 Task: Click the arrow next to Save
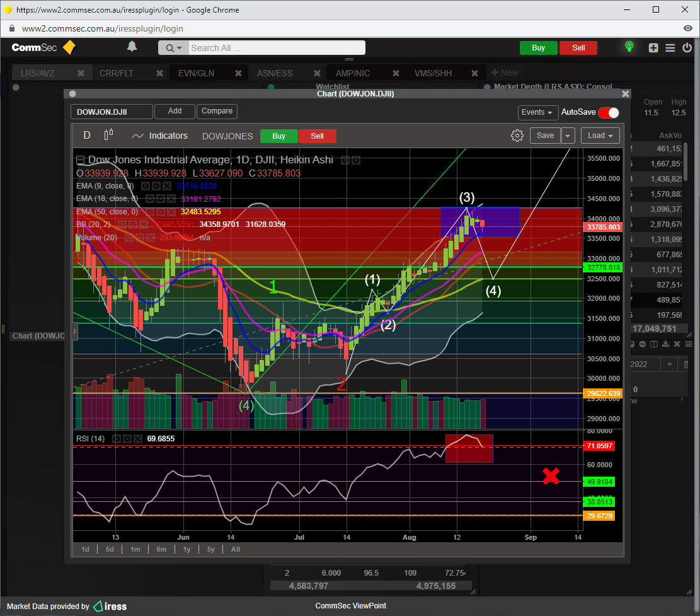pos(568,136)
